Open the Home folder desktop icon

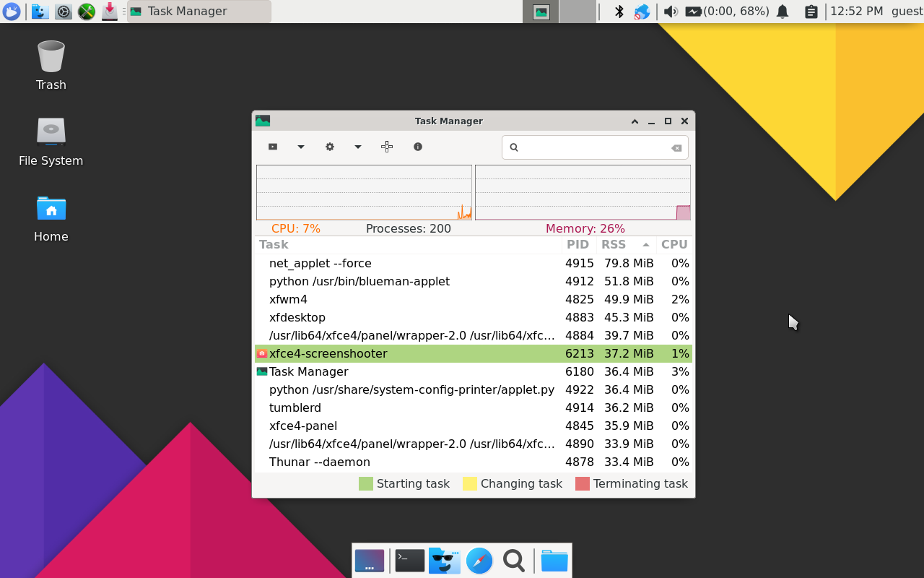[51, 217]
